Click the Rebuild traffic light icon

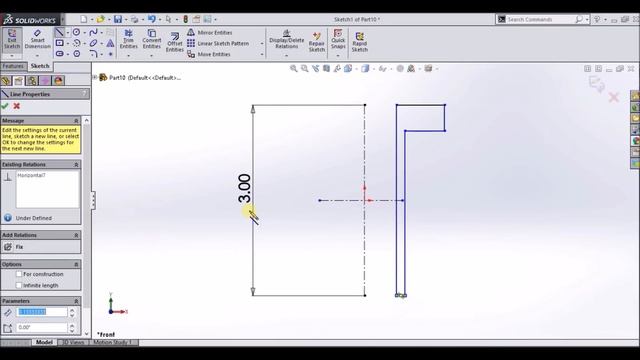coord(185,19)
